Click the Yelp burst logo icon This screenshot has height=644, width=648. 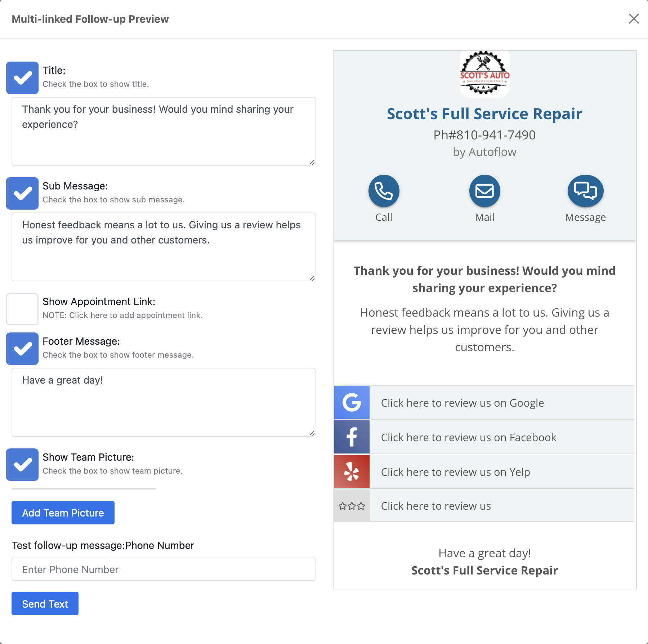[x=352, y=471]
